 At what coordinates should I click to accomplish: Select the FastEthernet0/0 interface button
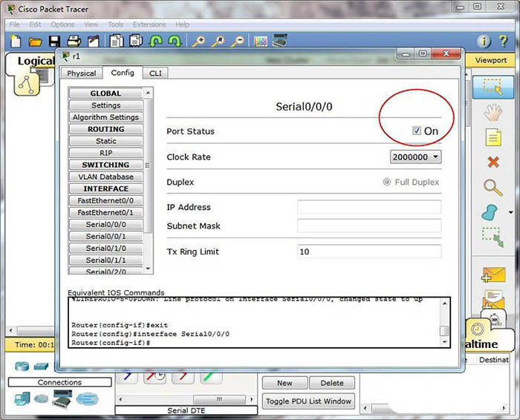[x=105, y=201]
